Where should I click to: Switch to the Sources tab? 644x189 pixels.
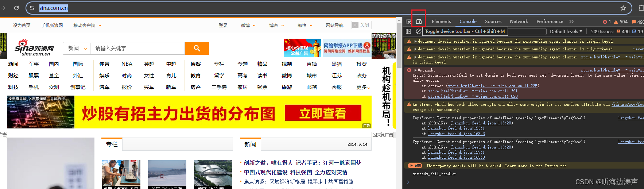click(x=493, y=22)
